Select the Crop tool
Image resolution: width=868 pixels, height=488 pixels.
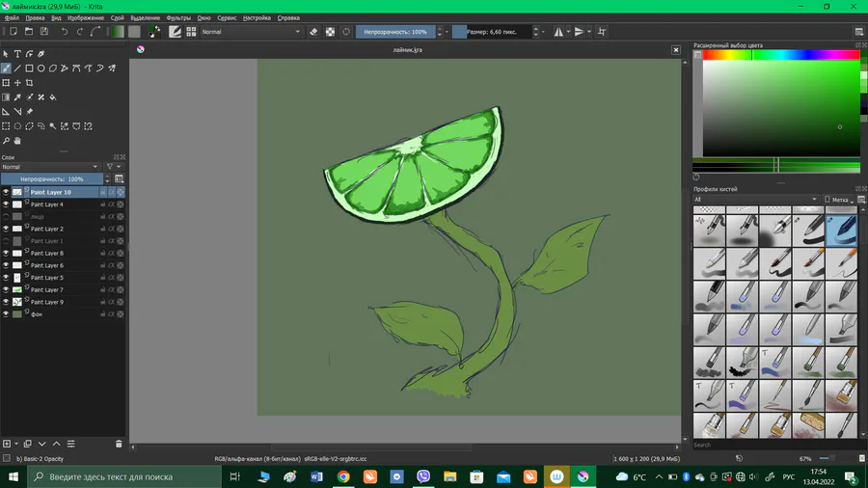[29, 82]
